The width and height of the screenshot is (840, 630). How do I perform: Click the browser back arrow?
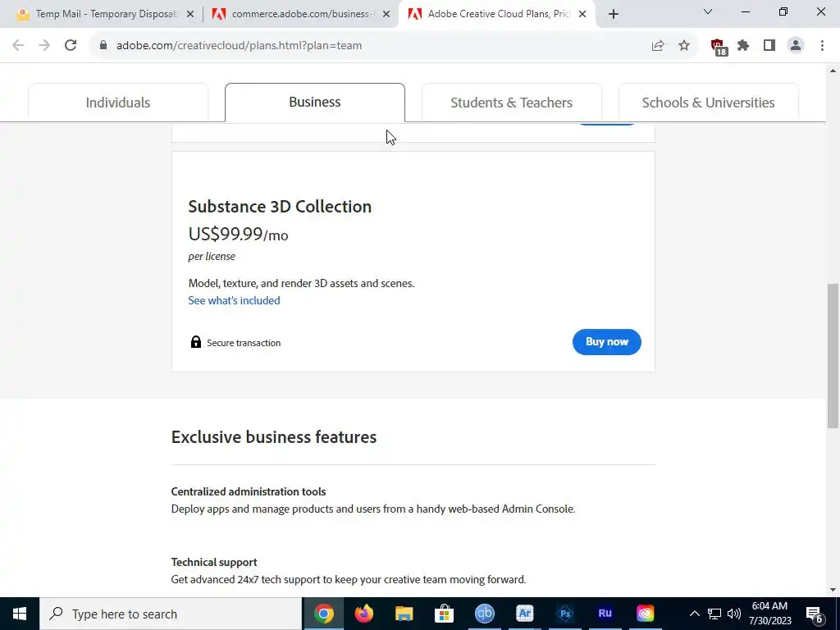coord(18,46)
